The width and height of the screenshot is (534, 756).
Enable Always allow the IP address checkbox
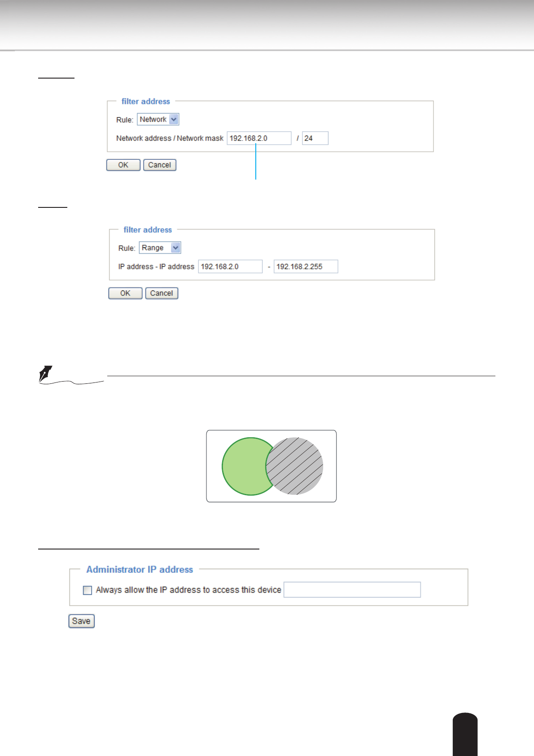(88, 590)
